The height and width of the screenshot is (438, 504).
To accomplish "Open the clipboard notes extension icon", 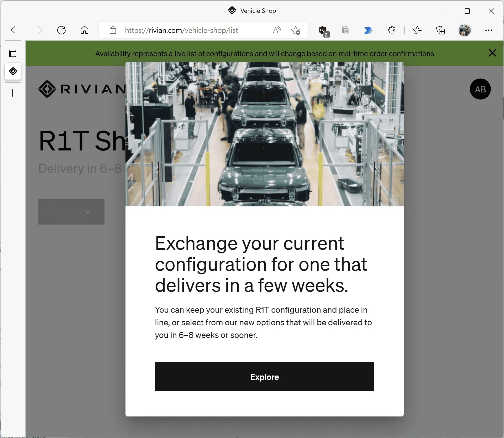I will coord(345,30).
